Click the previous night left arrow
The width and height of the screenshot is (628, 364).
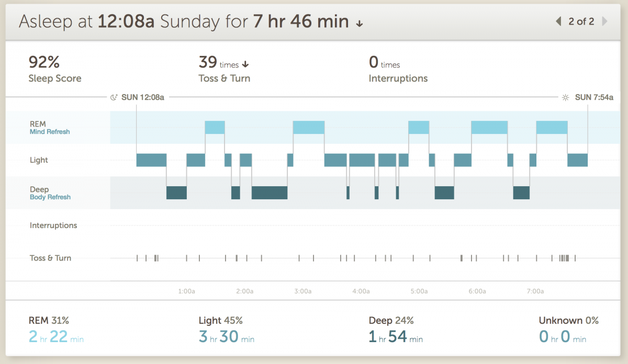[x=558, y=21]
